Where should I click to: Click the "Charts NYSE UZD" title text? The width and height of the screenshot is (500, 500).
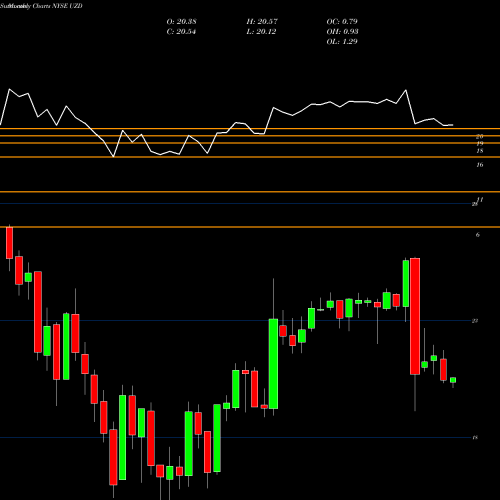click(57, 6)
